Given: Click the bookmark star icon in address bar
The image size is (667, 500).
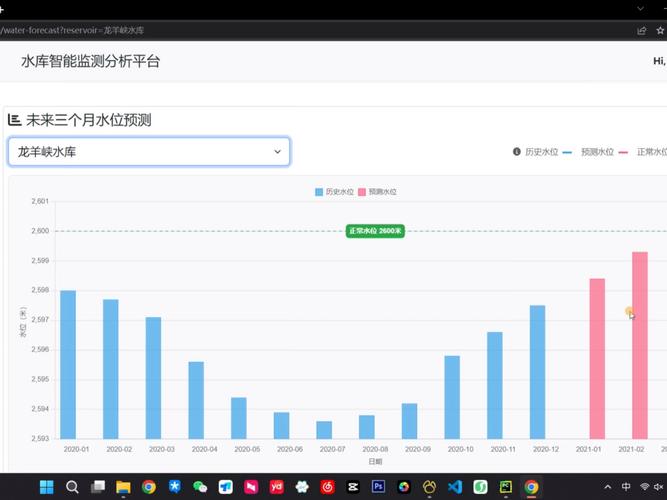Looking at the screenshot, I should (660, 31).
